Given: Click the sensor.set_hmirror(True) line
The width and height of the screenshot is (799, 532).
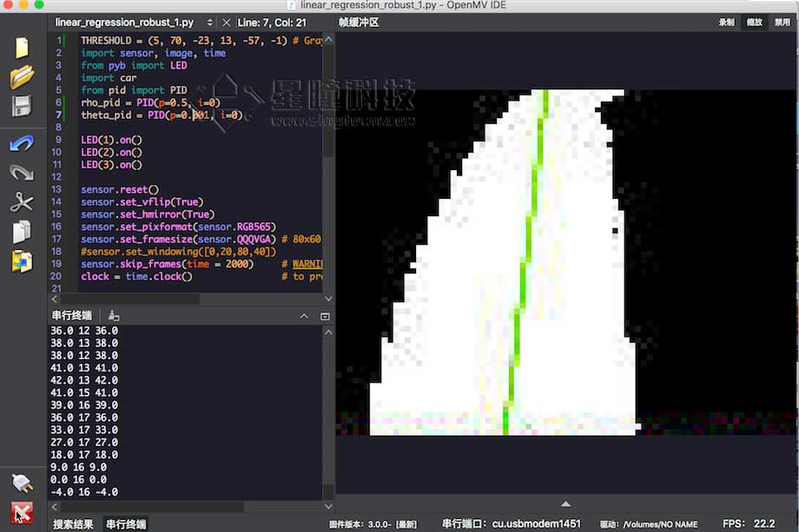Looking at the screenshot, I should click(x=148, y=214).
